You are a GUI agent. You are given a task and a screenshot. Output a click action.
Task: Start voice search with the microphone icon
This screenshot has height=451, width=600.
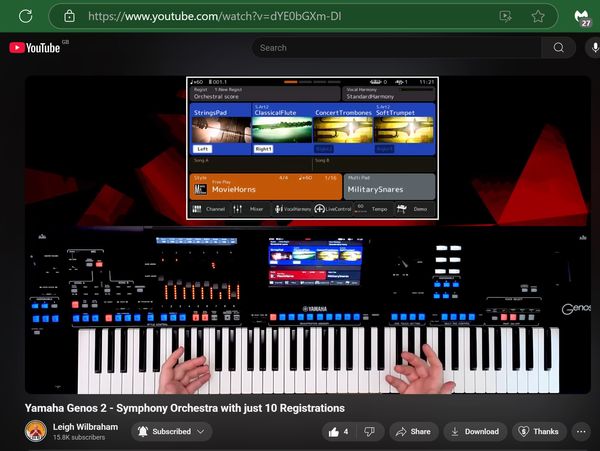coord(595,47)
